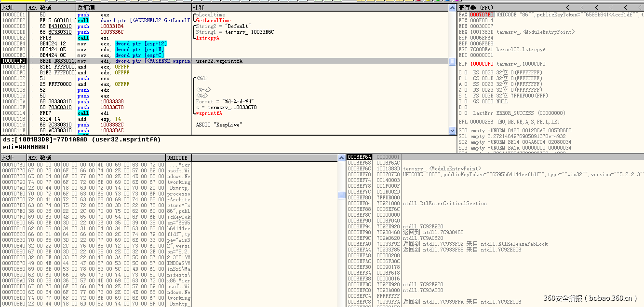Switch register view via 寄存器 (FPU) header
The height and width of the screenshot is (307, 644).
(x=477, y=8)
